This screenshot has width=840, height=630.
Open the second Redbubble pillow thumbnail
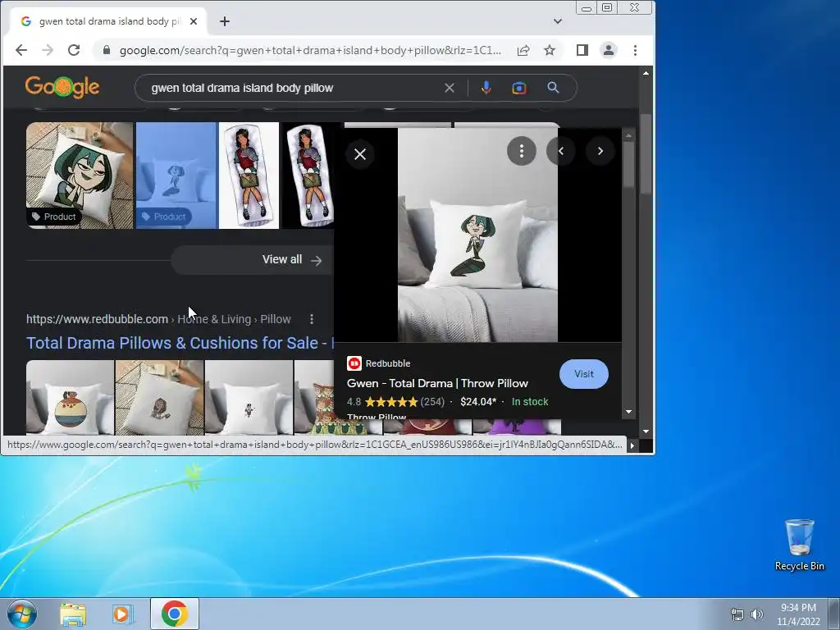(160, 397)
